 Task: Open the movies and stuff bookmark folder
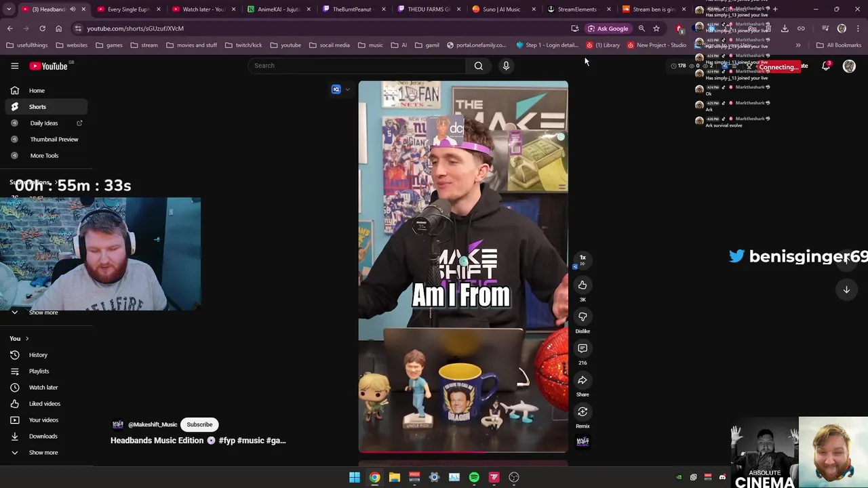[x=191, y=45]
